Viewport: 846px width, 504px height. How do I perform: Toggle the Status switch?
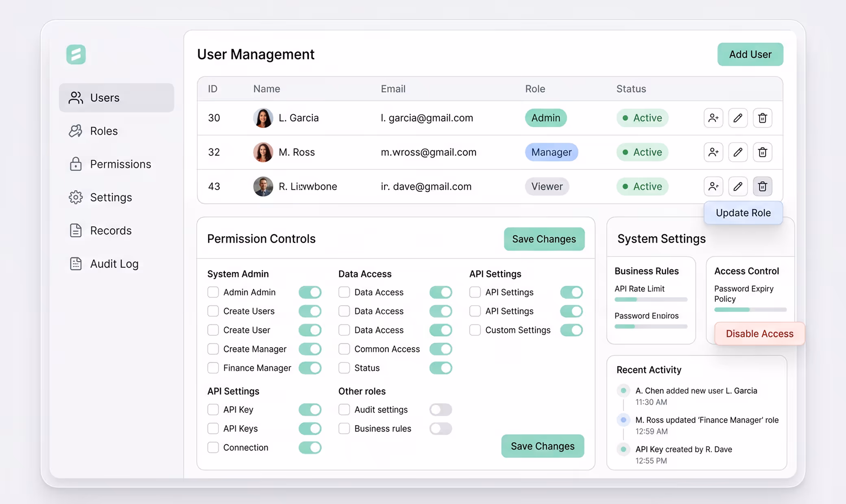(441, 368)
